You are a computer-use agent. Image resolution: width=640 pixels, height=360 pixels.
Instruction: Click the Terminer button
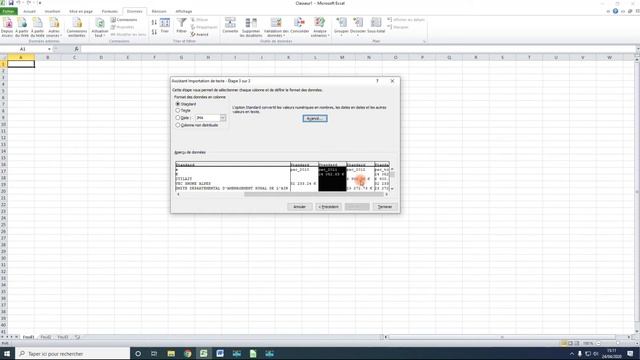pyautogui.click(x=384, y=207)
